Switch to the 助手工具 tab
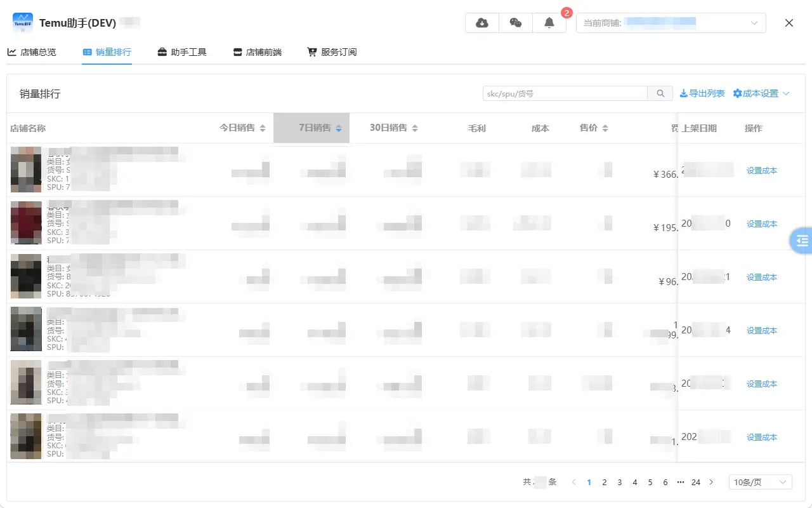Screen dimensions: 812x508 tap(182, 52)
